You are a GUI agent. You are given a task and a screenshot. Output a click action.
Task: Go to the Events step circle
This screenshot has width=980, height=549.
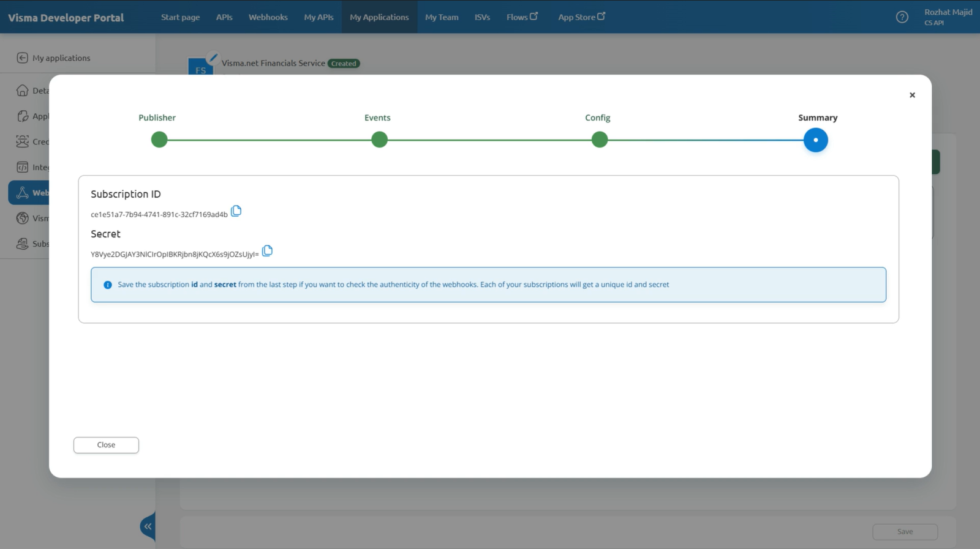click(379, 140)
